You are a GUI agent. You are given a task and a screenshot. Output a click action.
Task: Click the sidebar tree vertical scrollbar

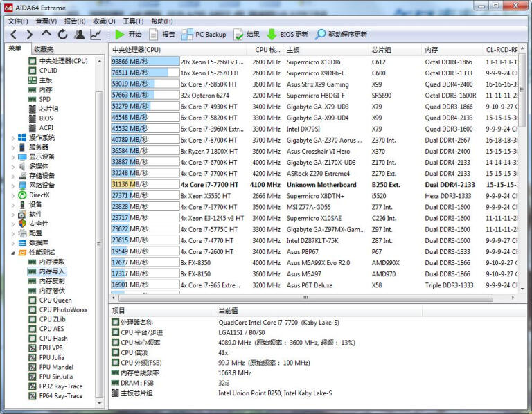pos(99,244)
